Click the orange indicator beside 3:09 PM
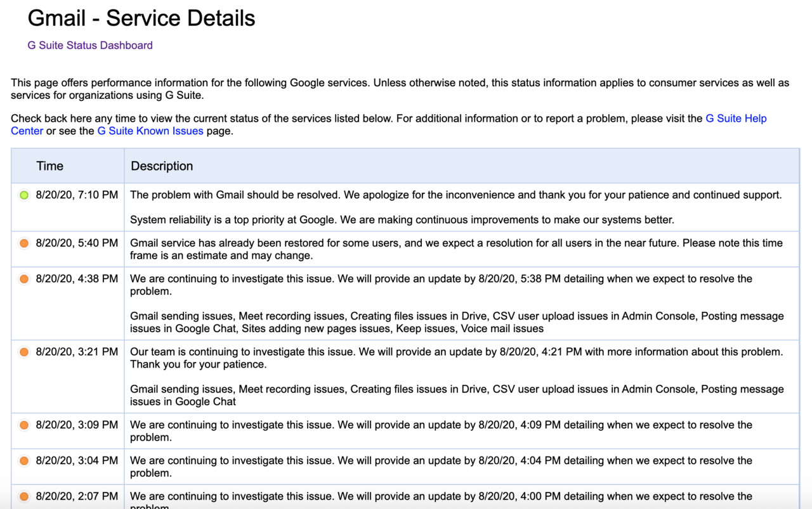812x509 pixels. click(x=24, y=425)
